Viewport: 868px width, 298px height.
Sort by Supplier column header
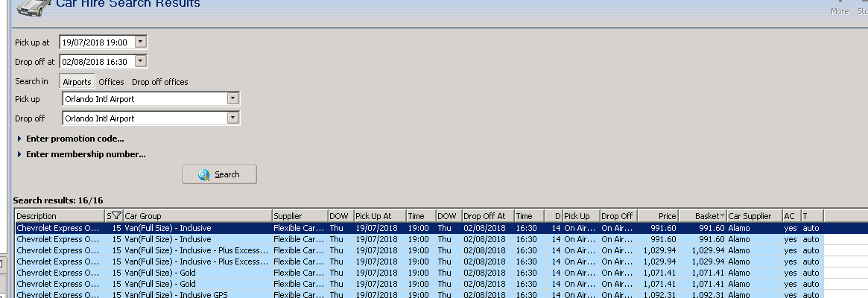pos(300,216)
